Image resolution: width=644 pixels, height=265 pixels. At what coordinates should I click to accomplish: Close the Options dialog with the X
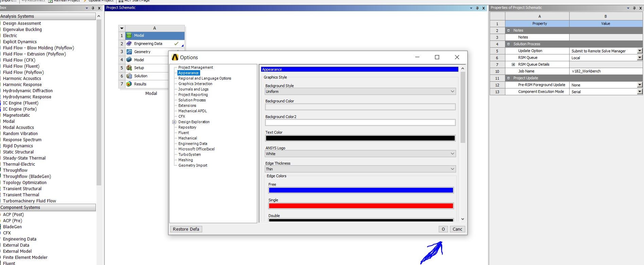coord(457,57)
